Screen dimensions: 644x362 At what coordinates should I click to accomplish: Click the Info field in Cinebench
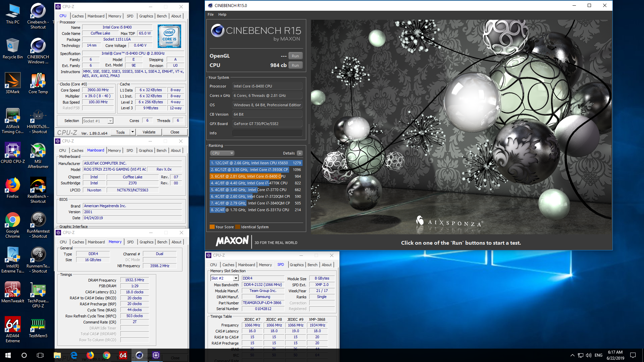(x=267, y=133)
